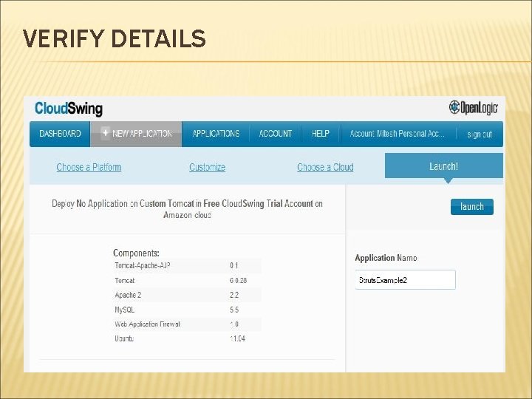Image resolution: width=532 pixels, height=399 pixels.
Task: Open the Account menu item
Action: (275, 134)
